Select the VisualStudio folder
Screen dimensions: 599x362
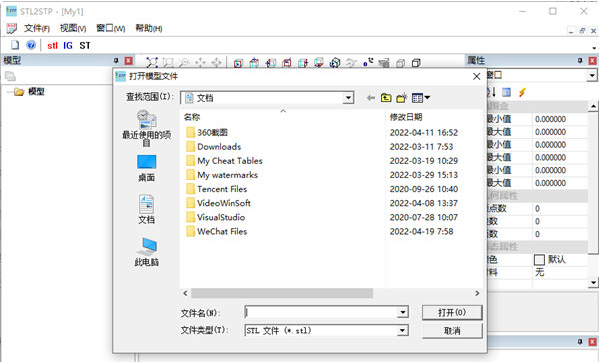click(x=215, y=217)
